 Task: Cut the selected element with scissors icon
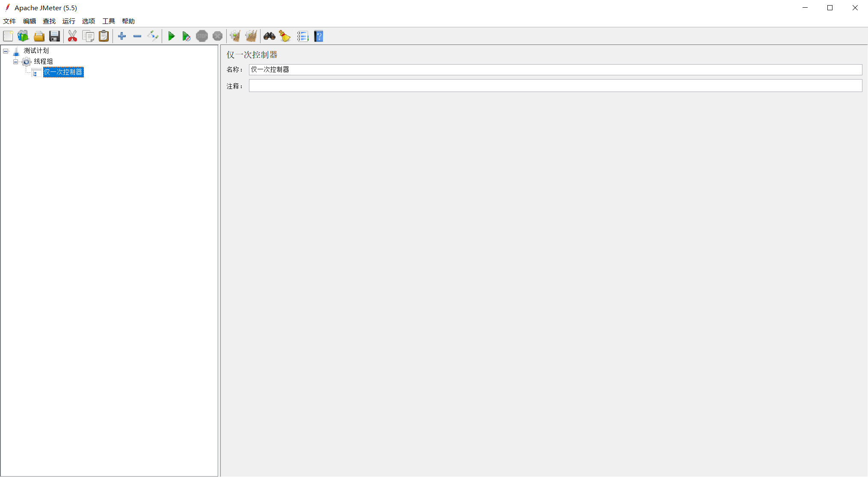pyautogui.click(x=72, y=36)
